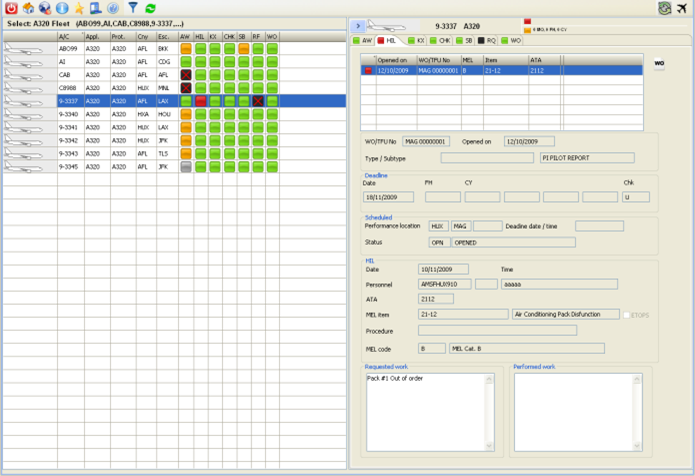Click the home icon in toolbar
695x476 pixels.
28,8
